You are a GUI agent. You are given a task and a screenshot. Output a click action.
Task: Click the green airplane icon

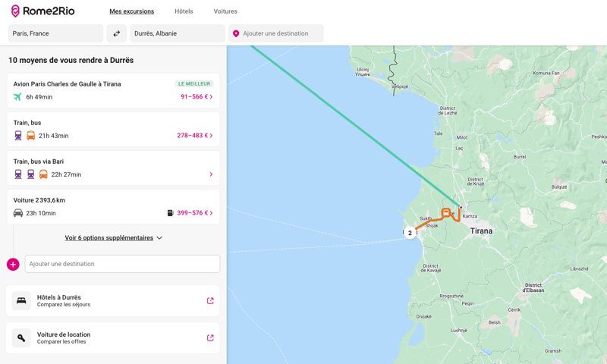tap(17, 97)
